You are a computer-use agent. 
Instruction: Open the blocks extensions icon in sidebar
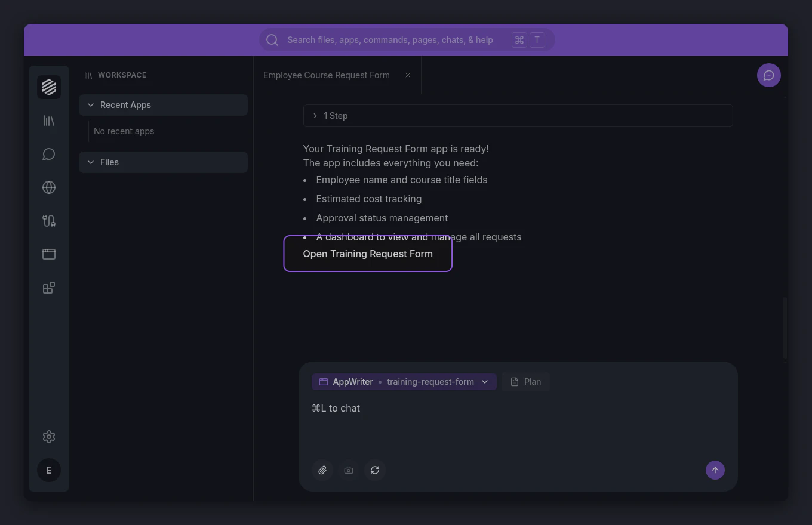49,288
